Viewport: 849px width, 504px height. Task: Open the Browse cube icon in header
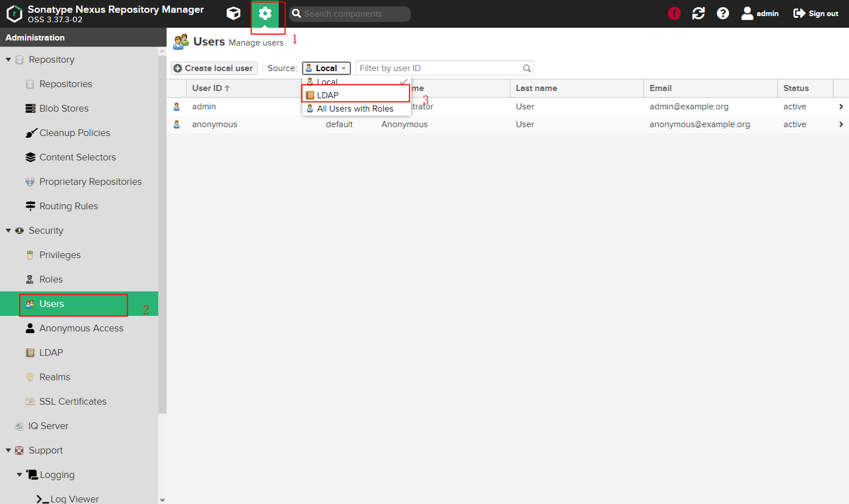(x=233, y=13)
